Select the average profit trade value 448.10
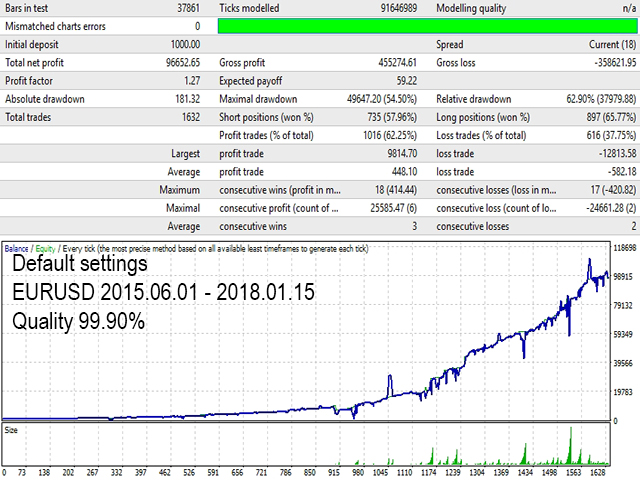640x480 pixels. [x=404, y=171]
